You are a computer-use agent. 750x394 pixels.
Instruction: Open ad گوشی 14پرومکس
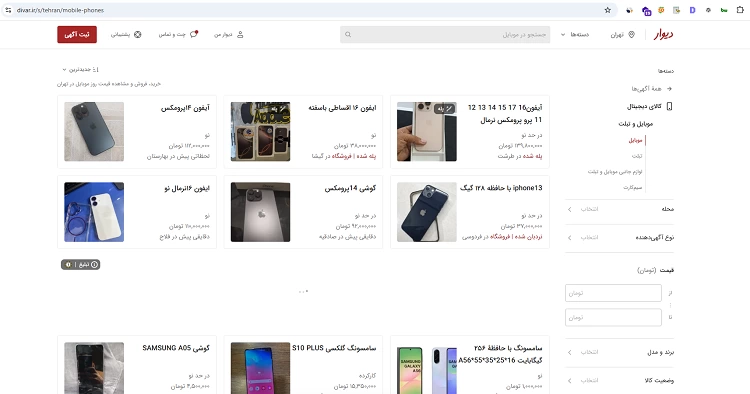tap(303, 212)
